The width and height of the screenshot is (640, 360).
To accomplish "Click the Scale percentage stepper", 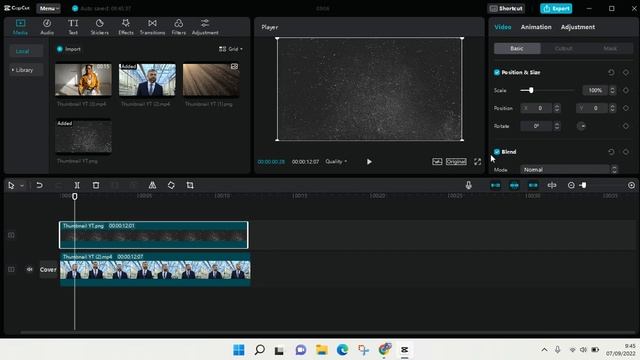I will (x=612, y=90).
